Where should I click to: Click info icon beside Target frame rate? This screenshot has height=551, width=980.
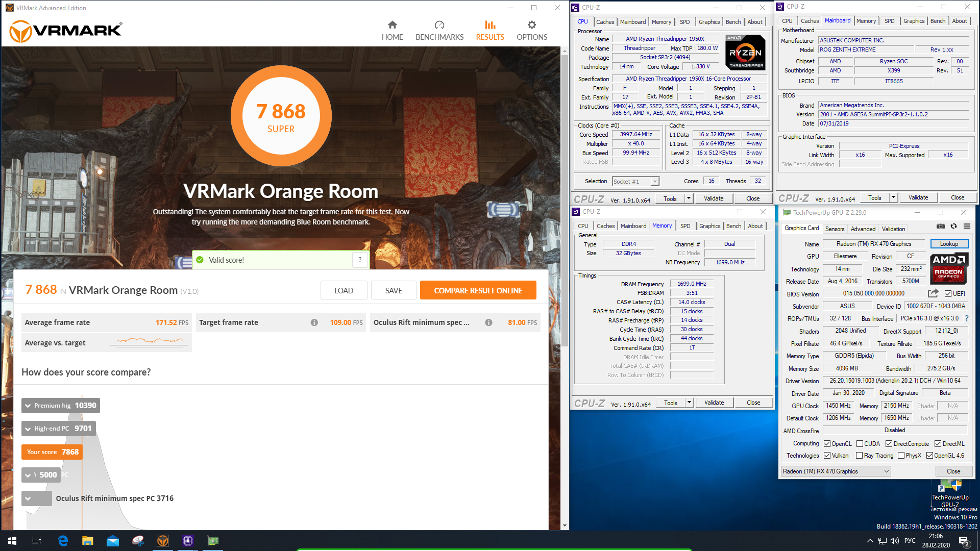pyautogui.click(x=314, y=322)
